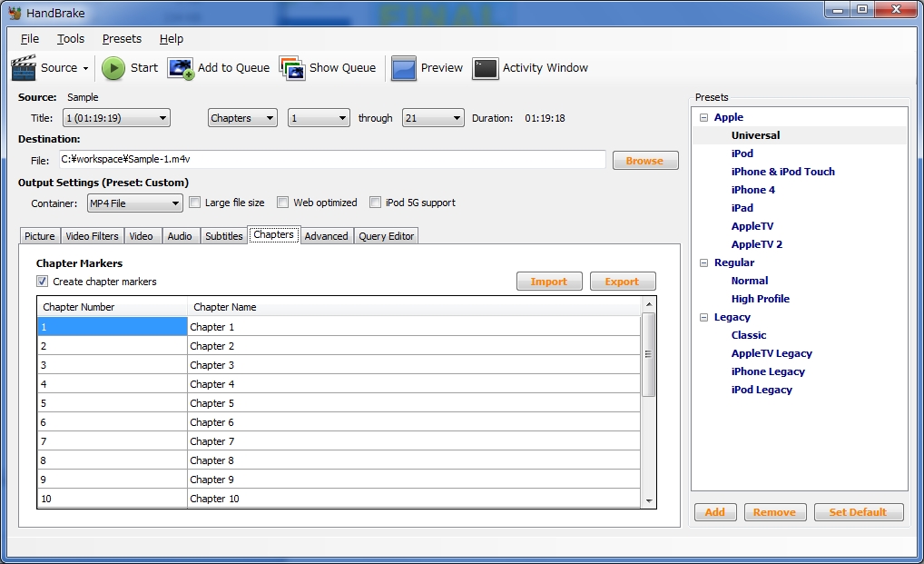Open the starting chapter dropdown
Screen dimensions: 924x564
(x=319, y=118)
